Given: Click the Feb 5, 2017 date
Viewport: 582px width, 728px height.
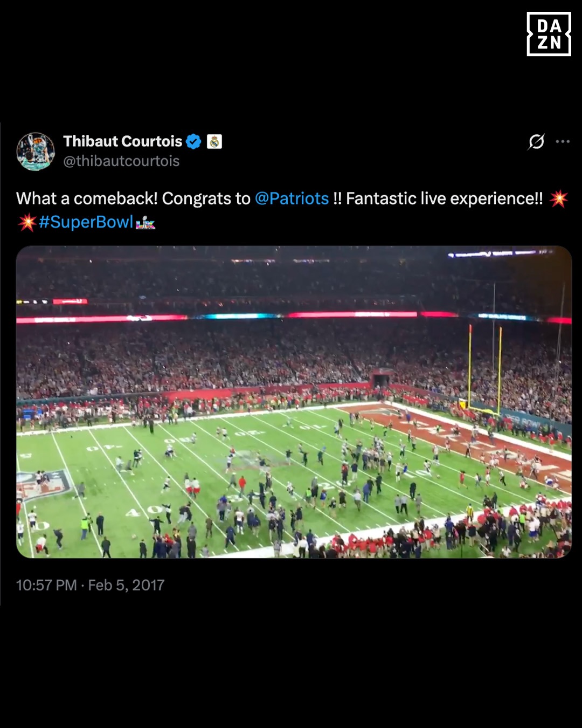Looking at the screenshot, I should click(126, 585).
